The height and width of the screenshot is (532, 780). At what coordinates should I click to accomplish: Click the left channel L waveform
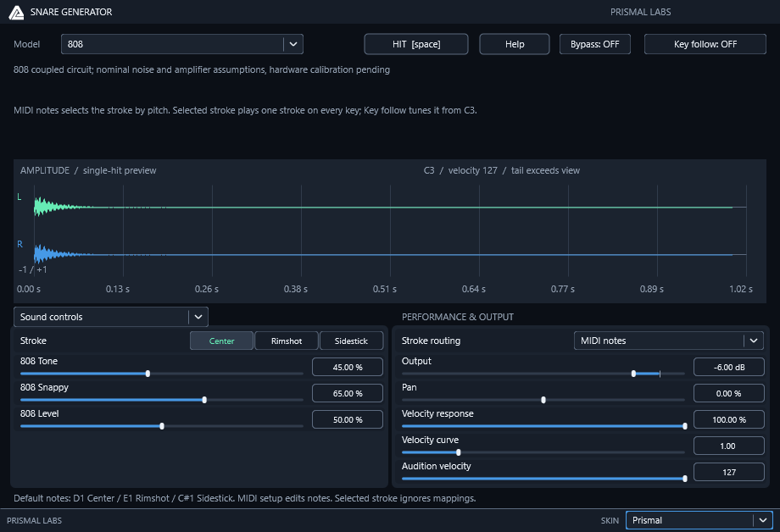pyautogui.click(x=390, y=207)
